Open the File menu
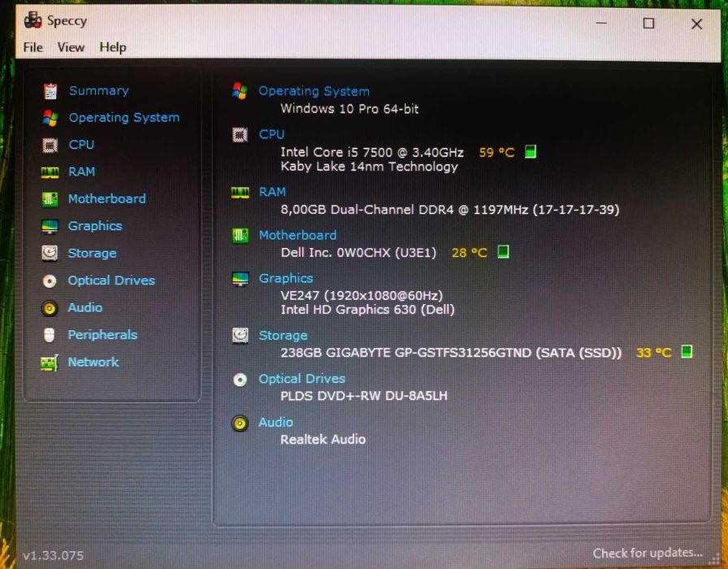The height and width of the screenshot is (569, 728). [33, 47]
